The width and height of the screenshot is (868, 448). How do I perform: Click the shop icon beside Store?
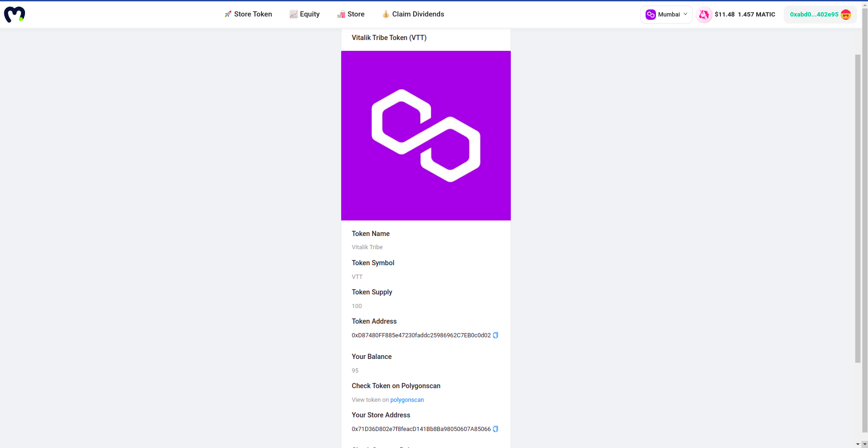[341, 14]
